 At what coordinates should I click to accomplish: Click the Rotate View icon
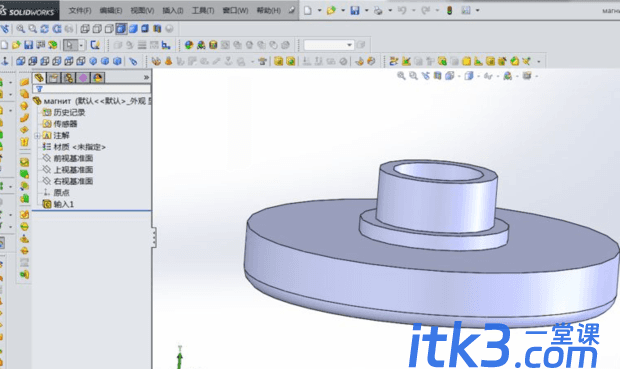[44, 29]
